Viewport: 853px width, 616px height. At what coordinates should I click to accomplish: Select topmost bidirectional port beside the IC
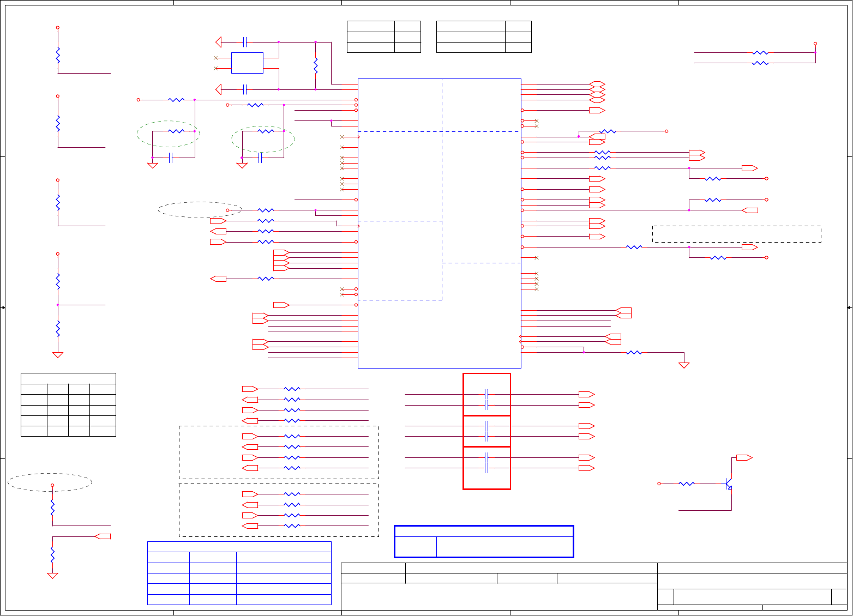597,84
